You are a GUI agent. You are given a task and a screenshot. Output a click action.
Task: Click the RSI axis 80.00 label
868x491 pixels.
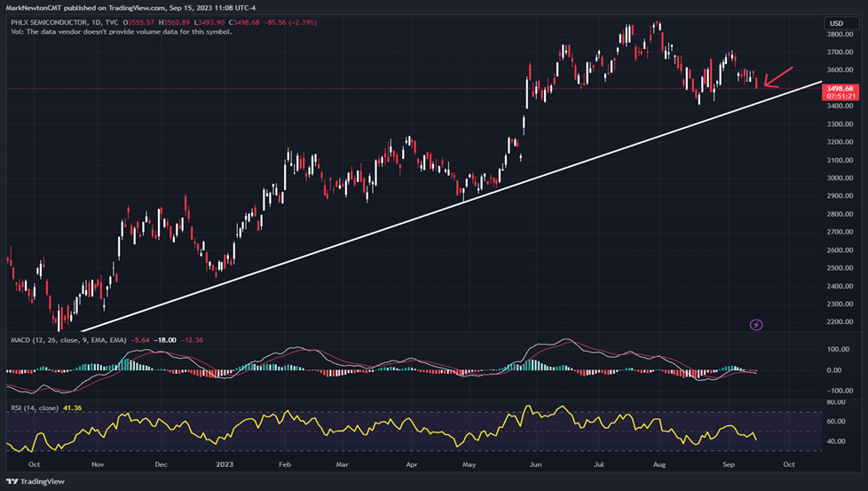836,402
